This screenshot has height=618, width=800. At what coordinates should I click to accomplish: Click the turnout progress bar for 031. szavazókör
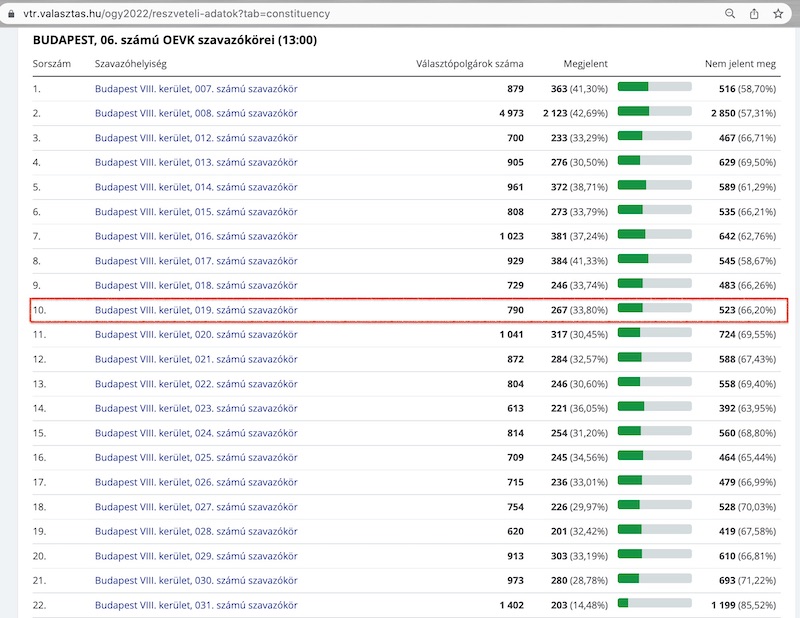coord(654,604)
